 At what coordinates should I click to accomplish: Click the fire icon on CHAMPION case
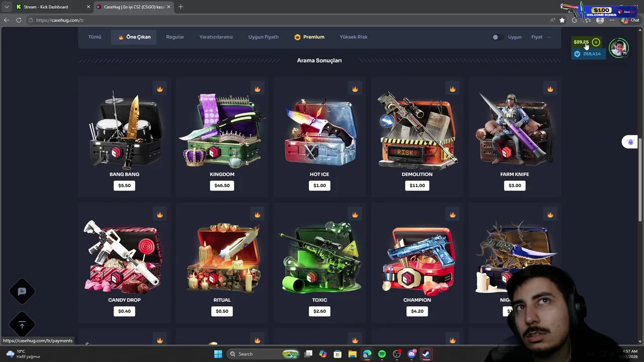click(452, 215)
